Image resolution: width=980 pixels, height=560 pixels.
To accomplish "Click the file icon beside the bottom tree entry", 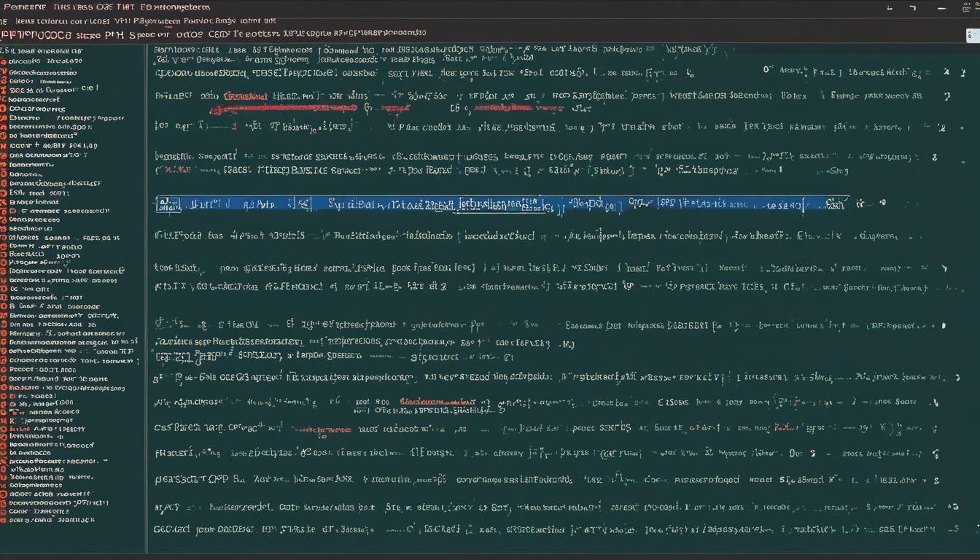I will point(6,520).
